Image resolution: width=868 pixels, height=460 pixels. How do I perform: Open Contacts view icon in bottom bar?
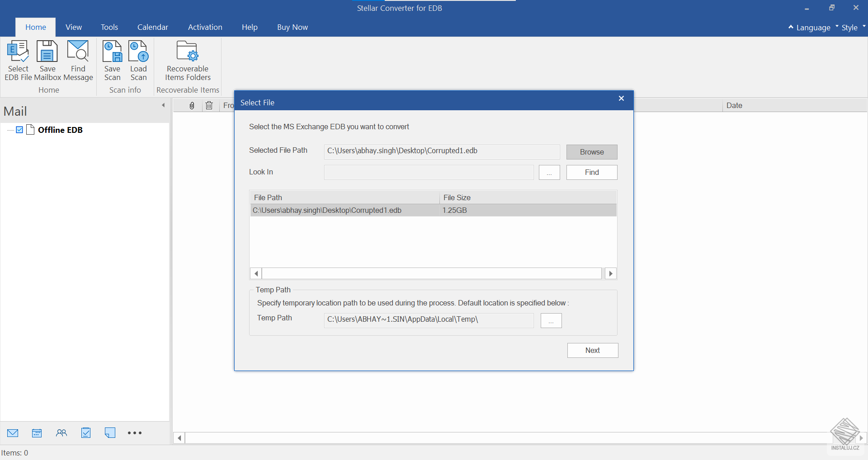[x=61, y=433]
